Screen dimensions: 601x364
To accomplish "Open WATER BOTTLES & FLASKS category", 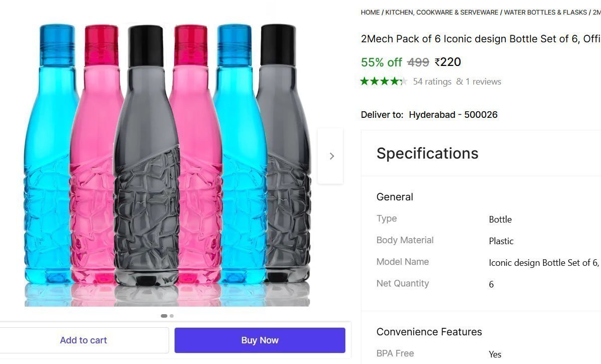I will click(x=546, y=12).
